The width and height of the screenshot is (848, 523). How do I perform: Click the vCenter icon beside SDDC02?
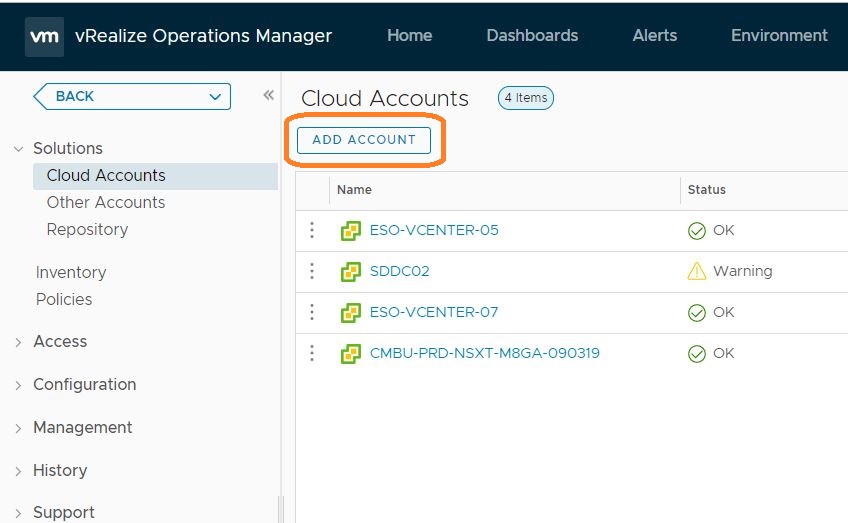[x=350, y=272]
